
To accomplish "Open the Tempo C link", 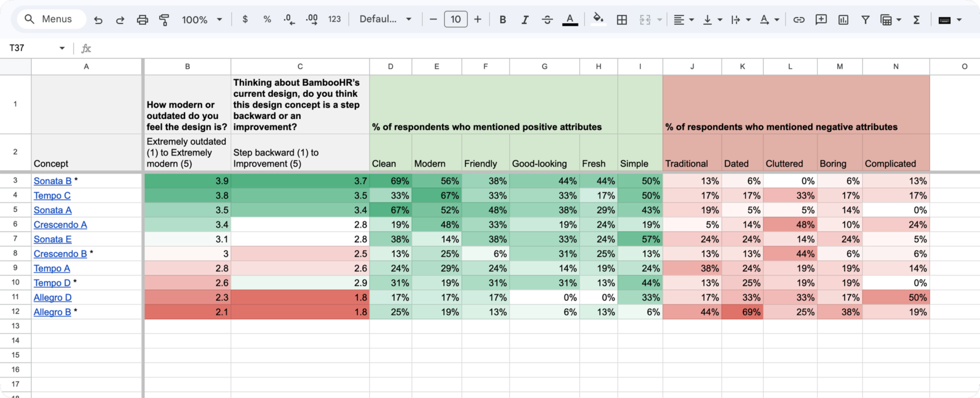I will pyautogui.click(x=52, y=195).
